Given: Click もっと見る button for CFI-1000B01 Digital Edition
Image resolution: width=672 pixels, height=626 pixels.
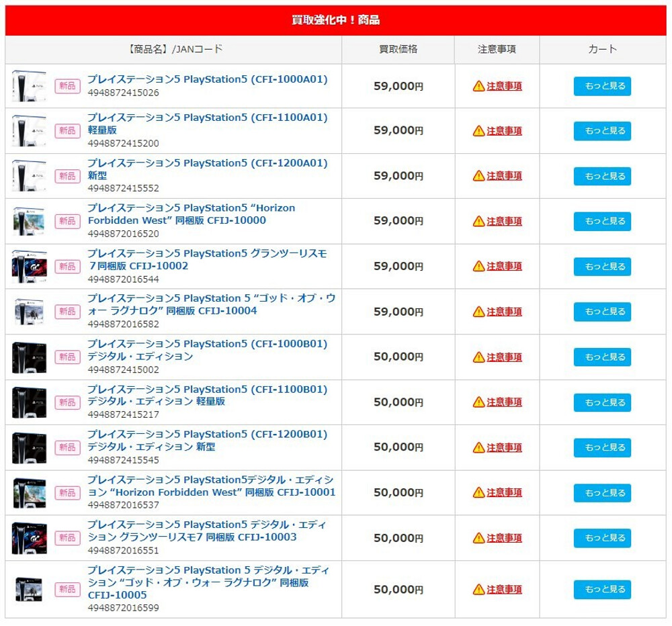Looking at the screenshot, I should pyautogui.click(x=602, y=357).
